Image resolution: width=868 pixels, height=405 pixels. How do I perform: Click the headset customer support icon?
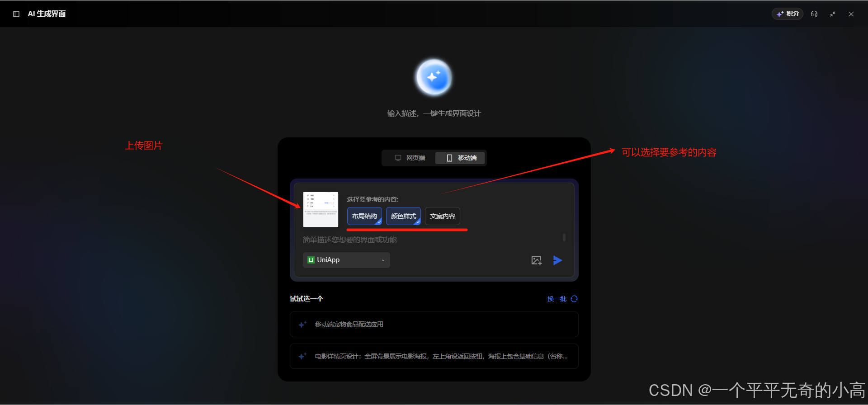click(814, 14)
